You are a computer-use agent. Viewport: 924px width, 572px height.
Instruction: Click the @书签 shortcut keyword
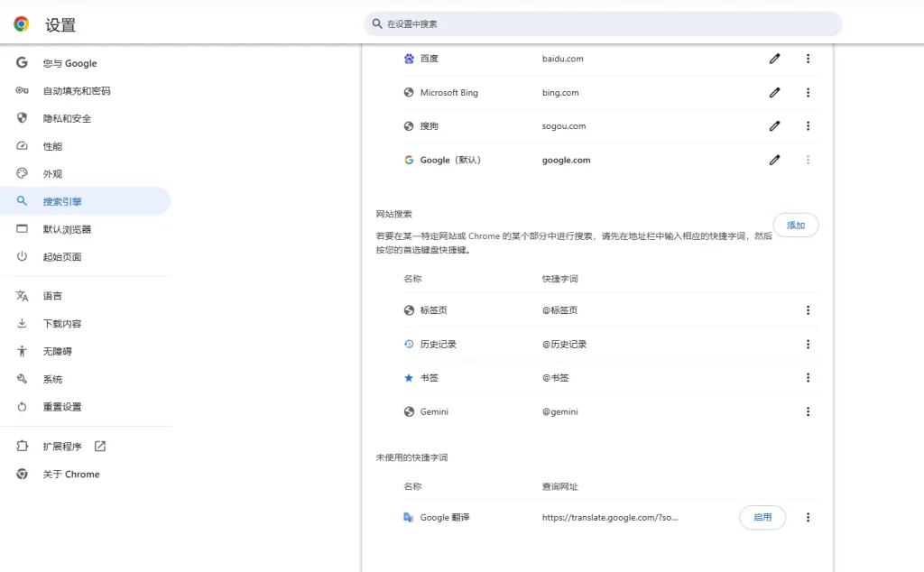coord(556,378)
